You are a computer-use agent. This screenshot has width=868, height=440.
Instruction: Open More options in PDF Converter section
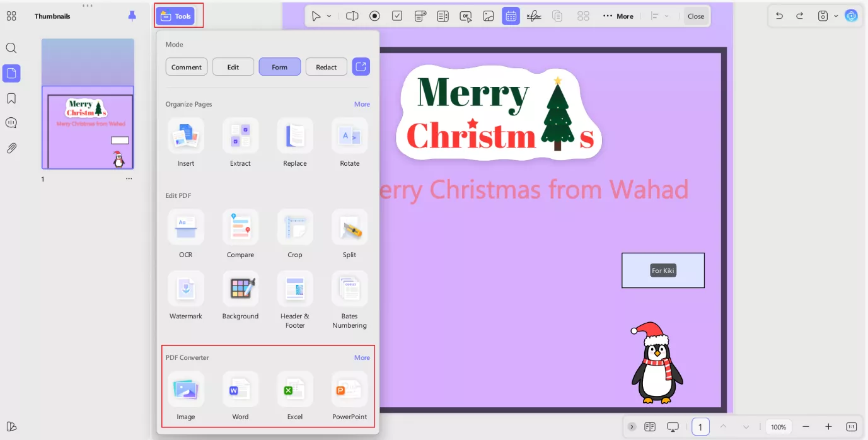(x=362, y=357)
